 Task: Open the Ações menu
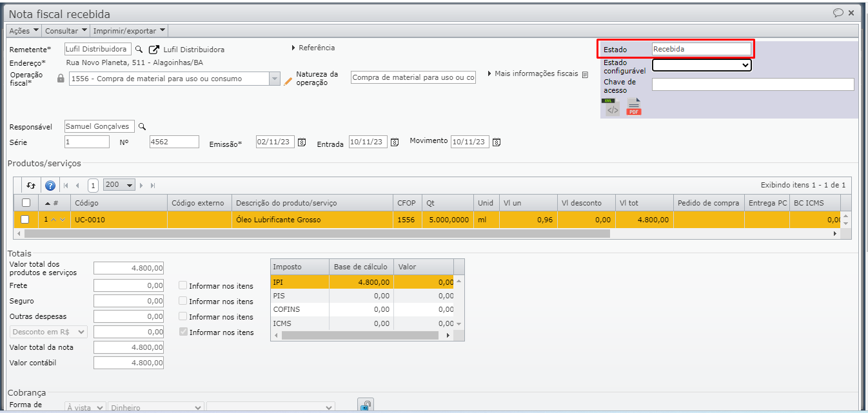24,30
